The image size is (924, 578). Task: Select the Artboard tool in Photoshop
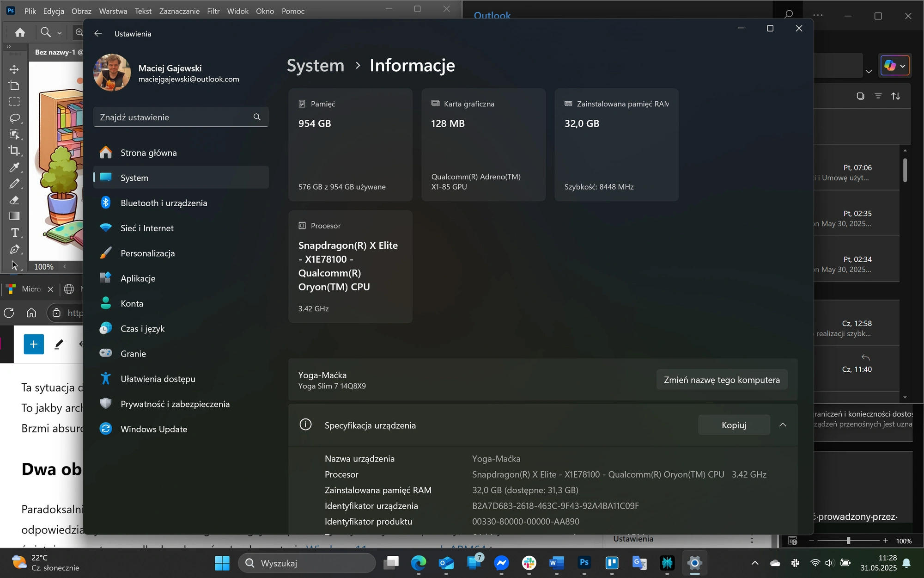tap(14, 86)
